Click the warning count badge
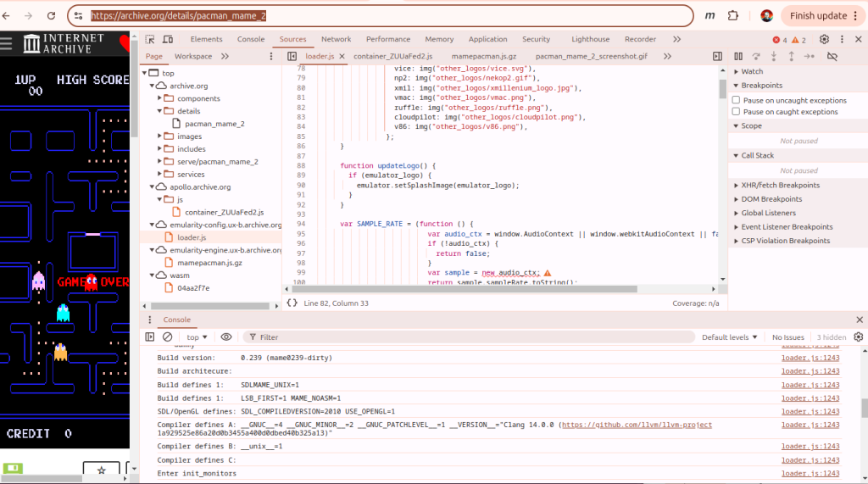This screenshot has height=484, width=868. click(798, 40)
